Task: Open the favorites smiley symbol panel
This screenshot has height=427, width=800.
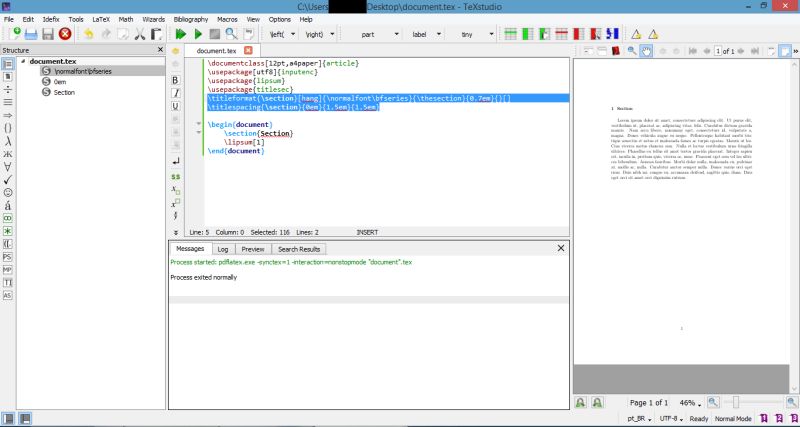Action: (x=8, y=193)
